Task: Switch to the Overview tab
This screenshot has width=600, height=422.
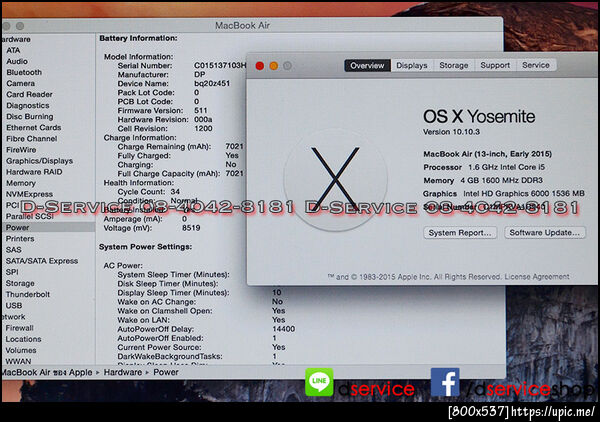Action: pyautogui.click(x=367, y=65)
